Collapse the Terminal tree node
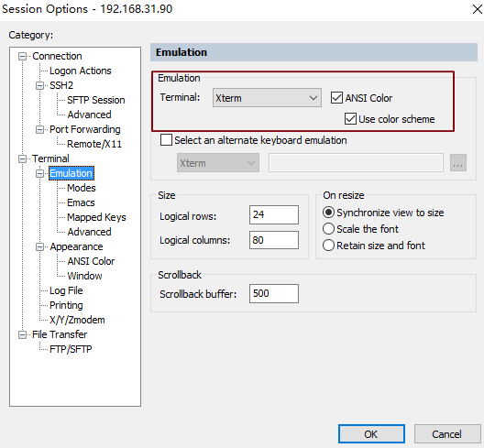 click(22, 158)
